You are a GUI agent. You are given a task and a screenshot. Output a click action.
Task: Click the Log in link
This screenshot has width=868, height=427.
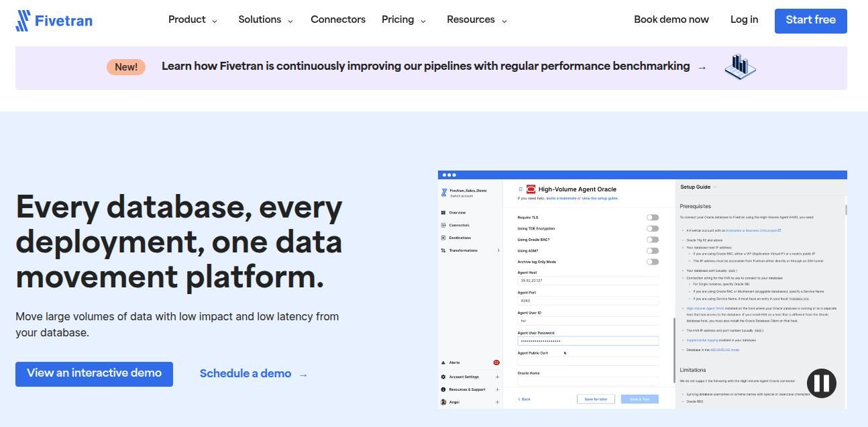(745, 19)
